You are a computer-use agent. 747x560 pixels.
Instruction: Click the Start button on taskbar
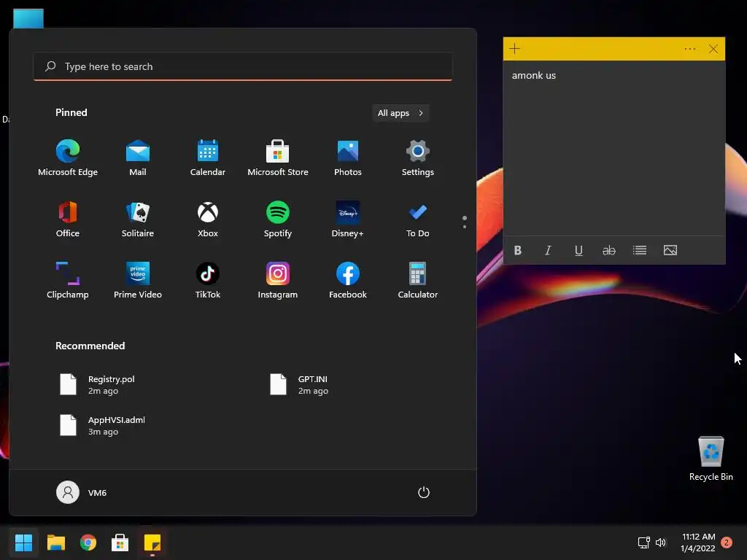pos(23,542)
